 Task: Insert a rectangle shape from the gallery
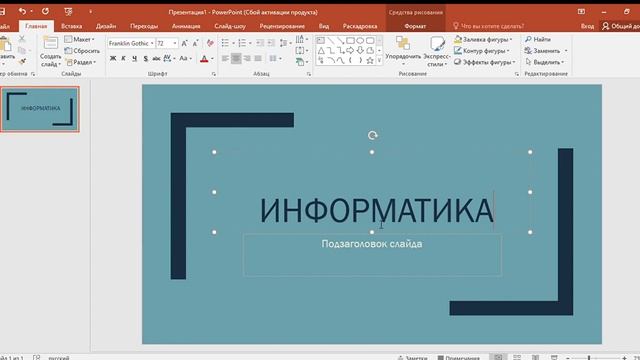pyautogui.click(x=350, y=41)
